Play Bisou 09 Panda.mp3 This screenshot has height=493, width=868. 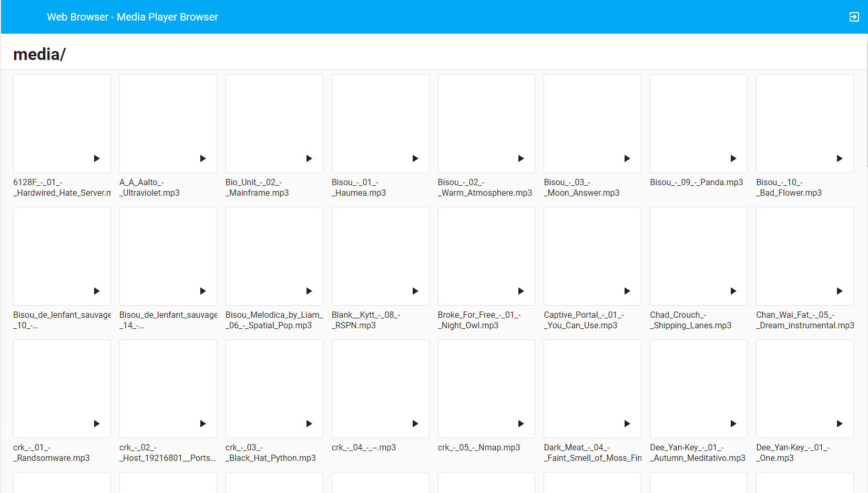pyautogui.click(x=733, y=158)
